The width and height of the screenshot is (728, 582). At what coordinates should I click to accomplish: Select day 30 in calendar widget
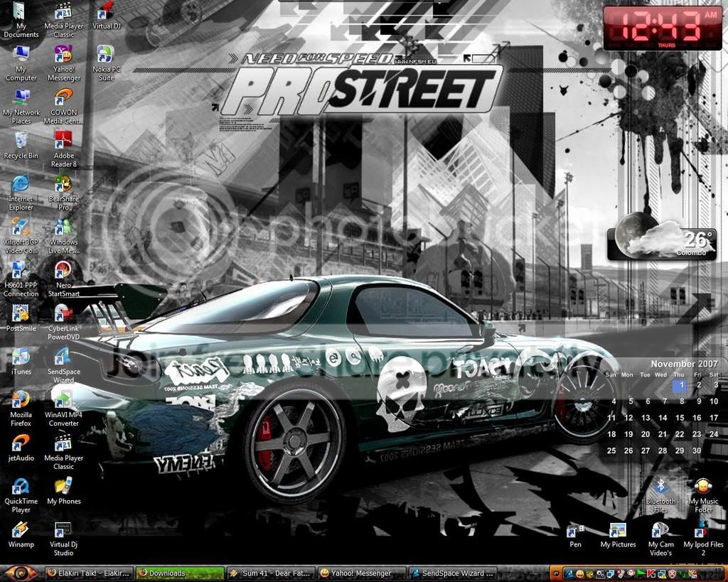[x=697, y=451]
